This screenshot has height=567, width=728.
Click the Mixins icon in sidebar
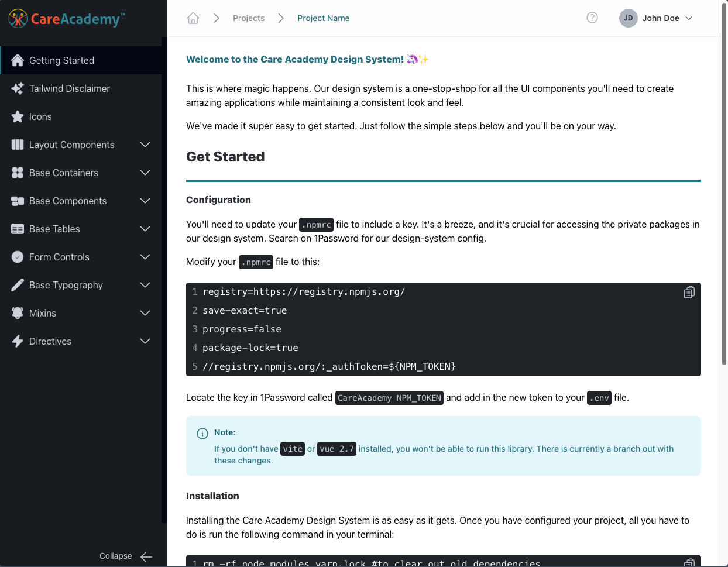18,313
